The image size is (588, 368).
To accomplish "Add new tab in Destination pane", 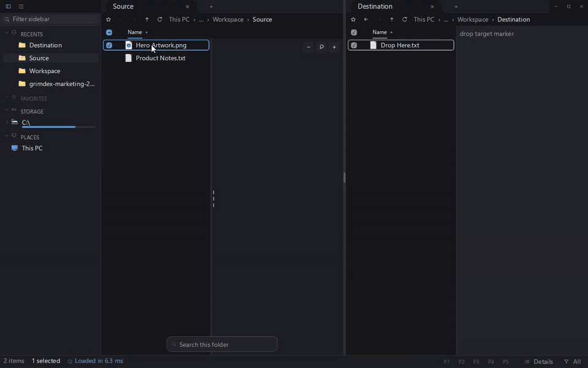I will pos(456,6).
